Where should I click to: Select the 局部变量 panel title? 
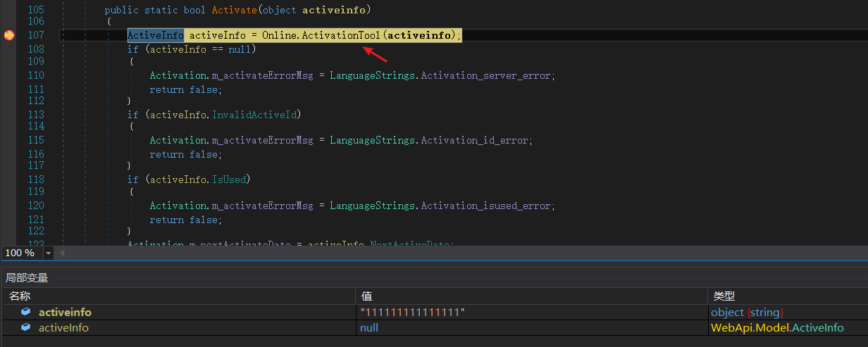[27, 278]
